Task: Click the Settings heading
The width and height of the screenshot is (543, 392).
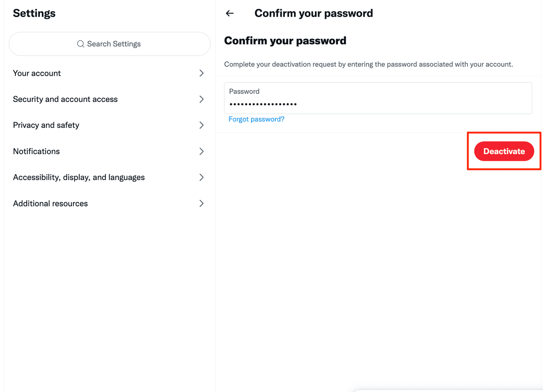Action: click(x=34, y=13)
